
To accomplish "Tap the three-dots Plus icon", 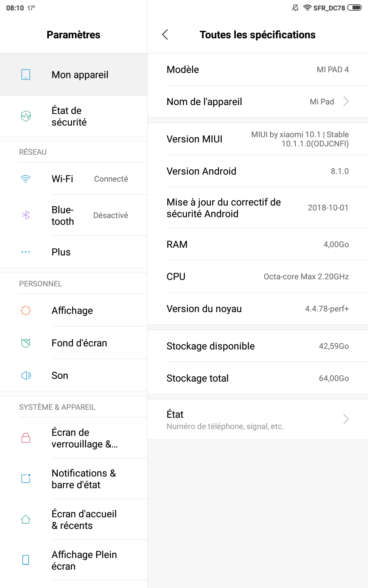I will pyautogui.click(x=26, y=252).
